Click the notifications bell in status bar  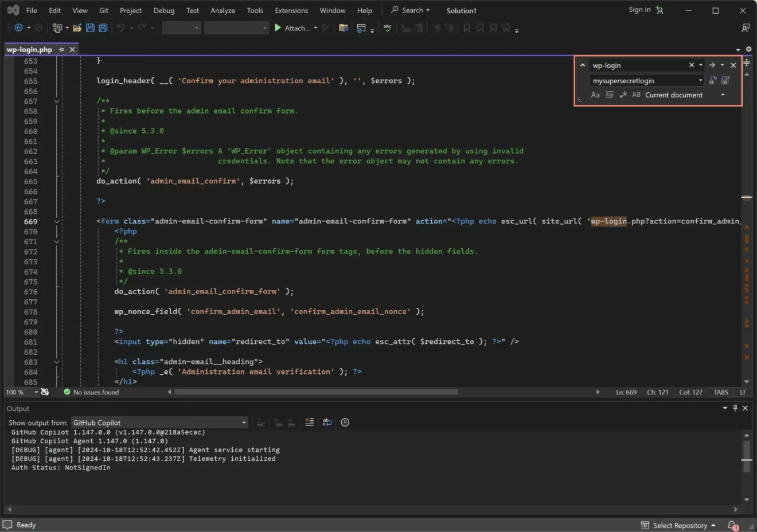click(x=732, y=525)
